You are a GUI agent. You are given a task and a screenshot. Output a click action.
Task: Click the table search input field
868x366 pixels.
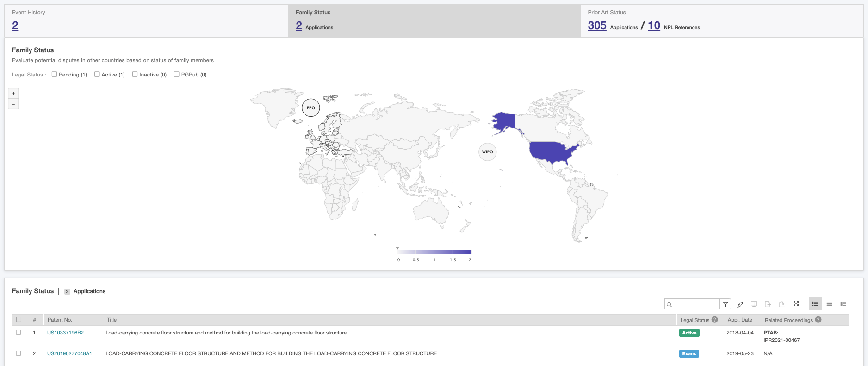click(x=695, y=304)
